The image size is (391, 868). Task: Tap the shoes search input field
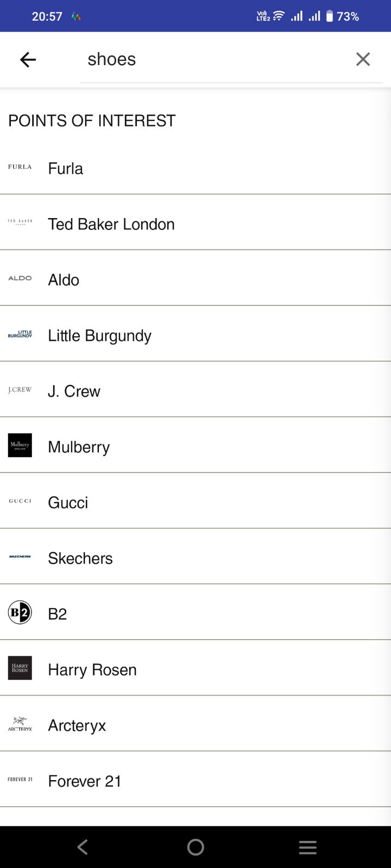pos(217,59)
